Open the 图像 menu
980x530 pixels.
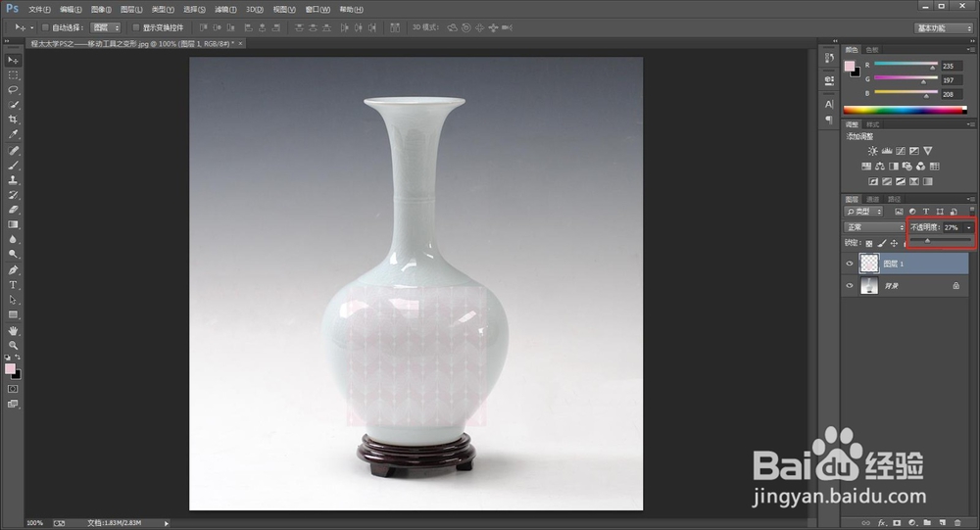click(101, 10)
